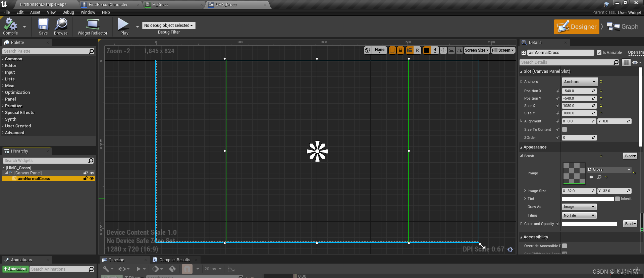Browse to M_Cross asset magnifier icon
644x278 pixels.
pyautogui.click(x=599, y=177)
